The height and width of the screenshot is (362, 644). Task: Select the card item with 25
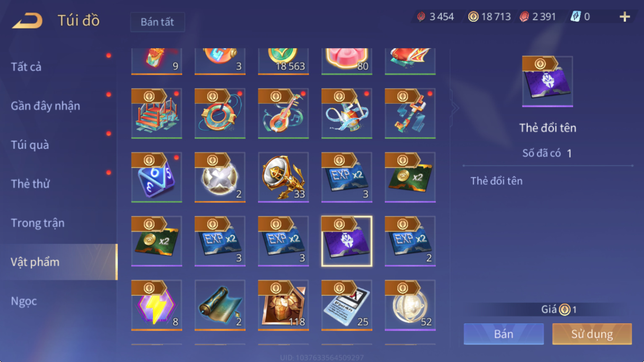click(x=347, y=305)
